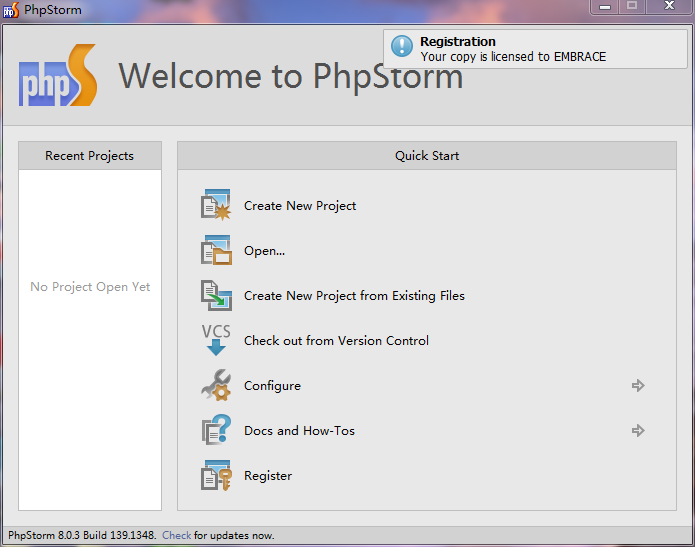695x547 pixels.
Task: Click the Check for updates link
Action: [x=176, y=535]
